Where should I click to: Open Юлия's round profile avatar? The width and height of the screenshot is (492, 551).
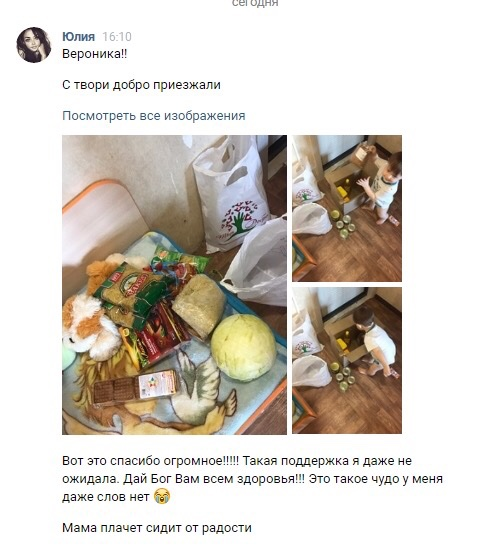(34, 45)
